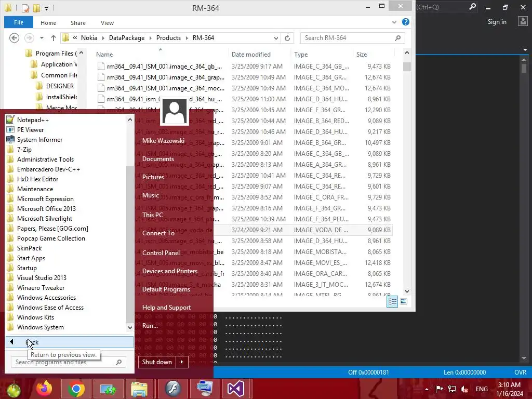Expand Papers, Please [GOG.com] folder
The height and width of the screenshot is (399, 532).
(x=52, y=229)
